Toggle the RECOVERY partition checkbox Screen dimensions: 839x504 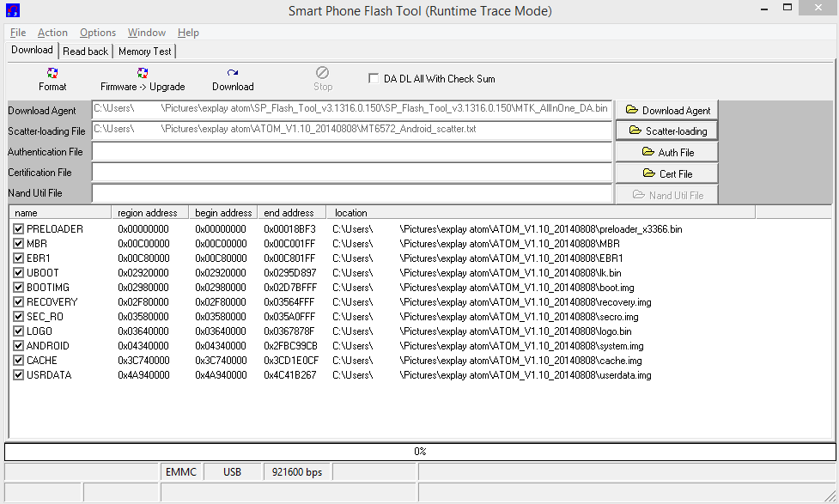point(19,302)
